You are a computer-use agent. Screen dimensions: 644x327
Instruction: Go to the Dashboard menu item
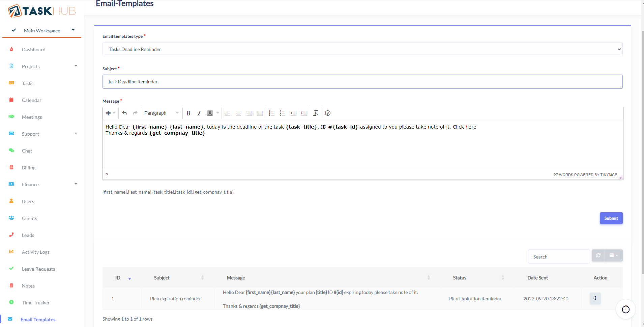33,49
